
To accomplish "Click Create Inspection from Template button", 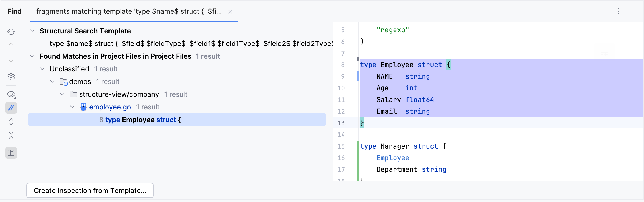I will click(90, 190).
